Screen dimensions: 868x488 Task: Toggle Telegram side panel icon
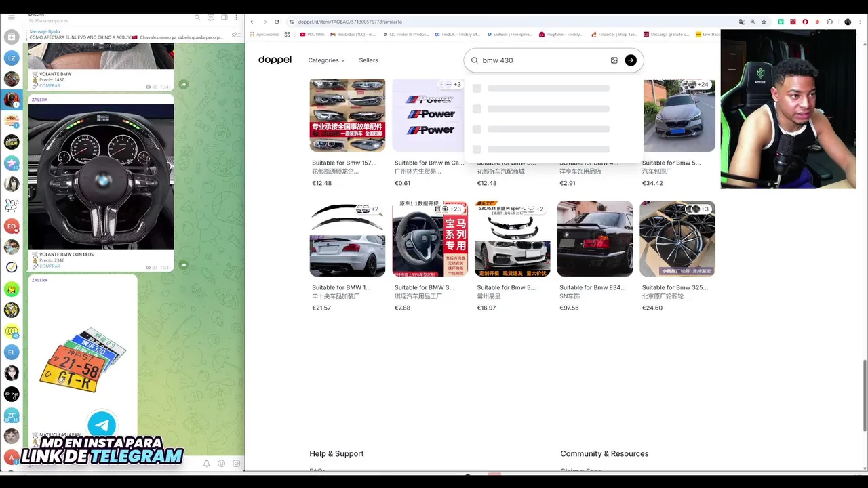(x=224, y=18)
